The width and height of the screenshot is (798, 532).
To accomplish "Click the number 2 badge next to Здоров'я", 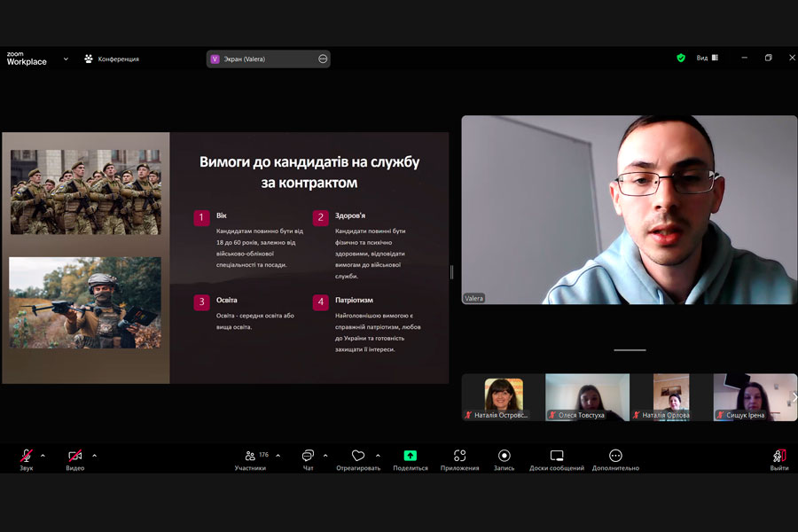I will [321, 217].
